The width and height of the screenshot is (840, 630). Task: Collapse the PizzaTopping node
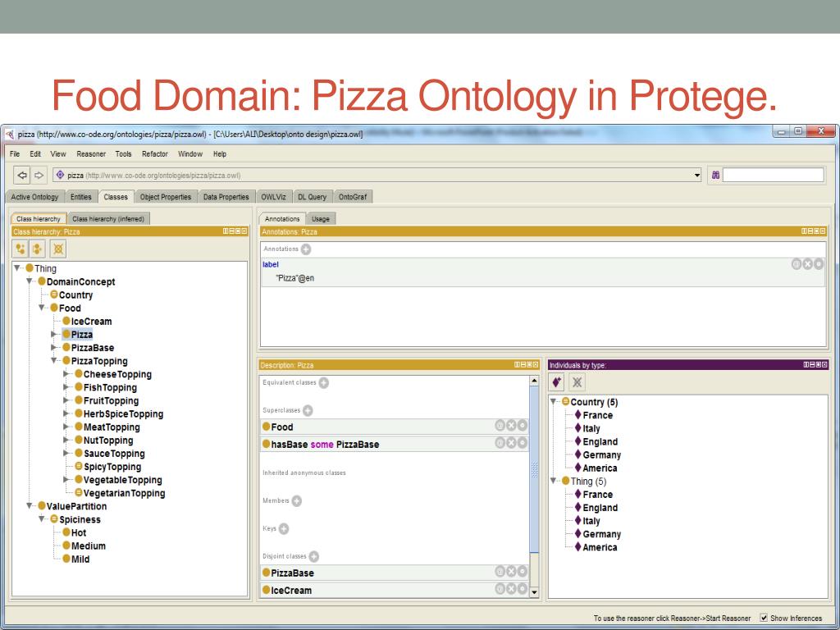pyautogui.click(x=54, y=361)
